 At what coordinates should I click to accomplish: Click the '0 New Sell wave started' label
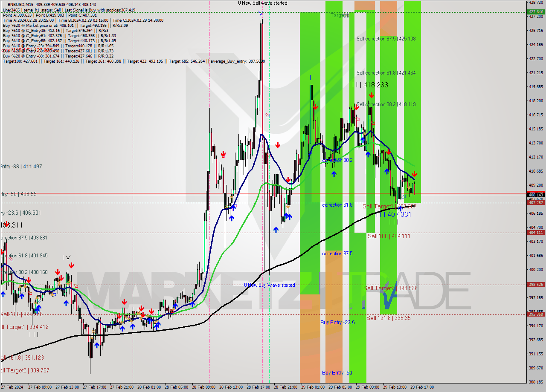coord(263,3)
